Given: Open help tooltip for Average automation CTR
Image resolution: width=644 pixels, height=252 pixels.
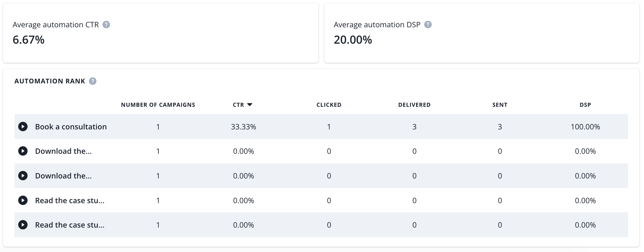Looking at the screenshot, I should click(106, 25).
